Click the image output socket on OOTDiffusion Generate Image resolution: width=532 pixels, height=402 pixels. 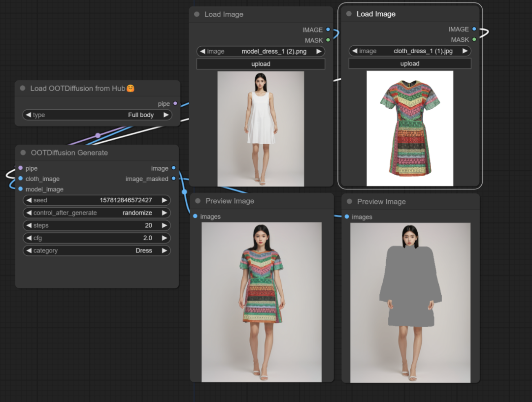(174, 168)
